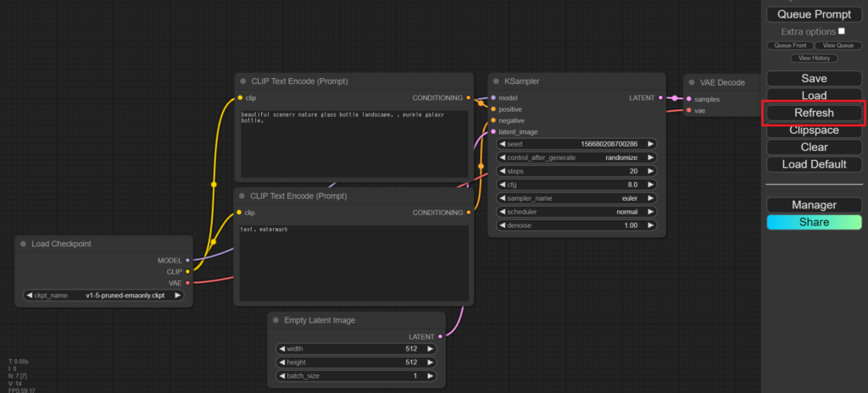Decrease the width value with left arrow
This screenshot has width=868, height=393.
click(x=282, y=348)
